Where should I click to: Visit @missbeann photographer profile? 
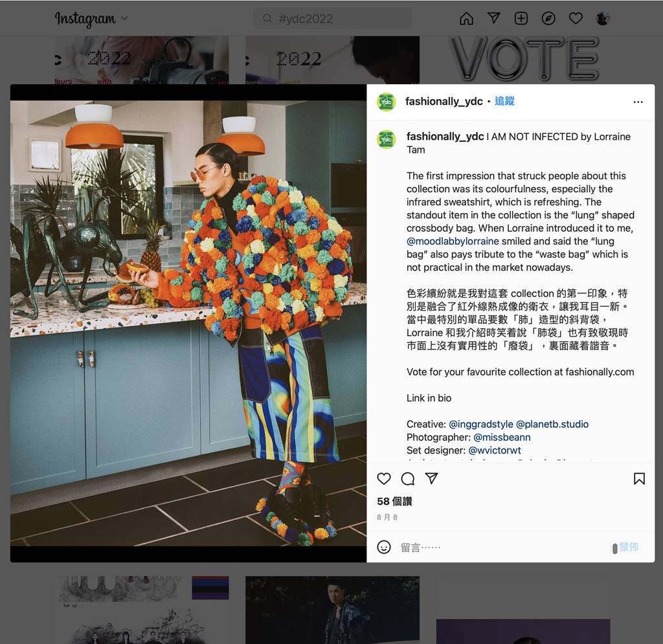tap(502, 438)
